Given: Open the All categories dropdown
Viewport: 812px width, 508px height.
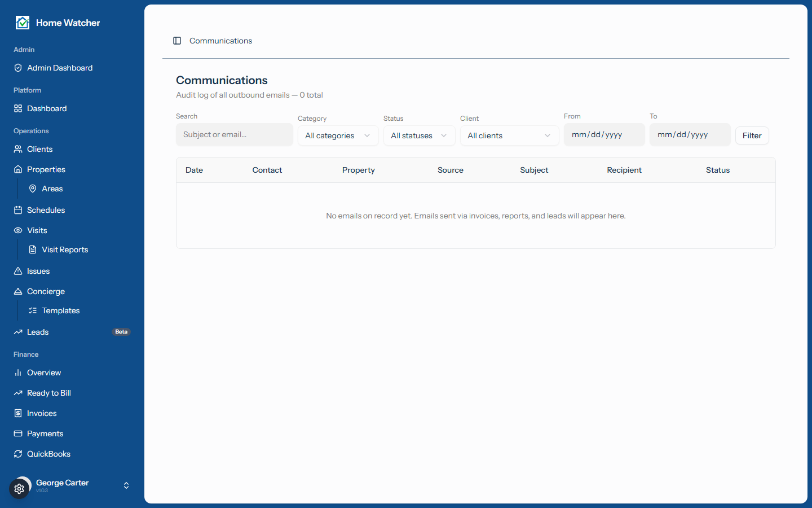Looking at the screenshot, I should coord(338,135).
